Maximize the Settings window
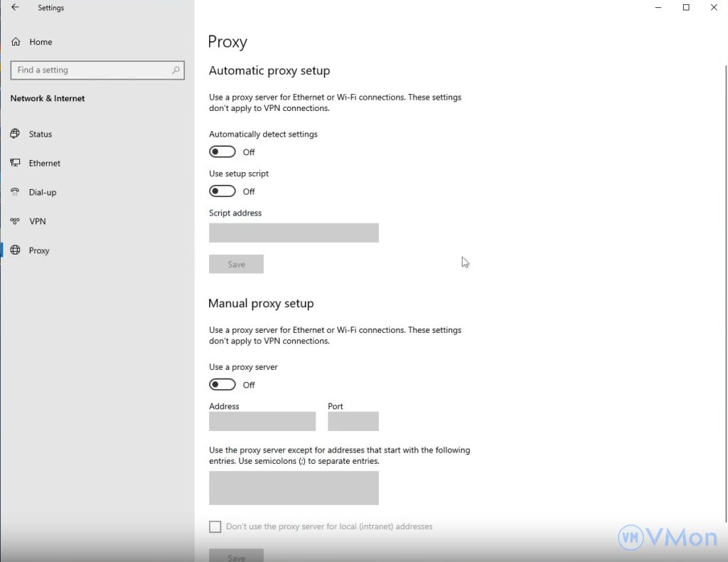Screen dimensions: 728x562 tap(686, 8)
